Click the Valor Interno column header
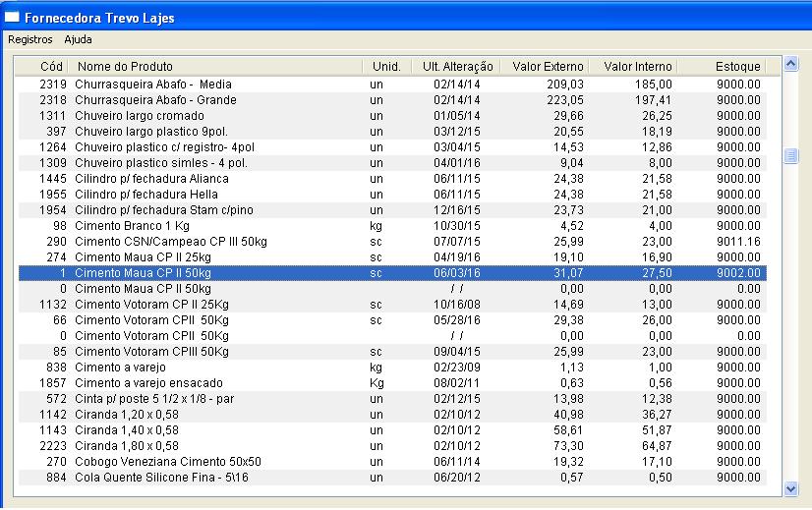The height and width of the screenshot is (510, 812). point(636,66)
